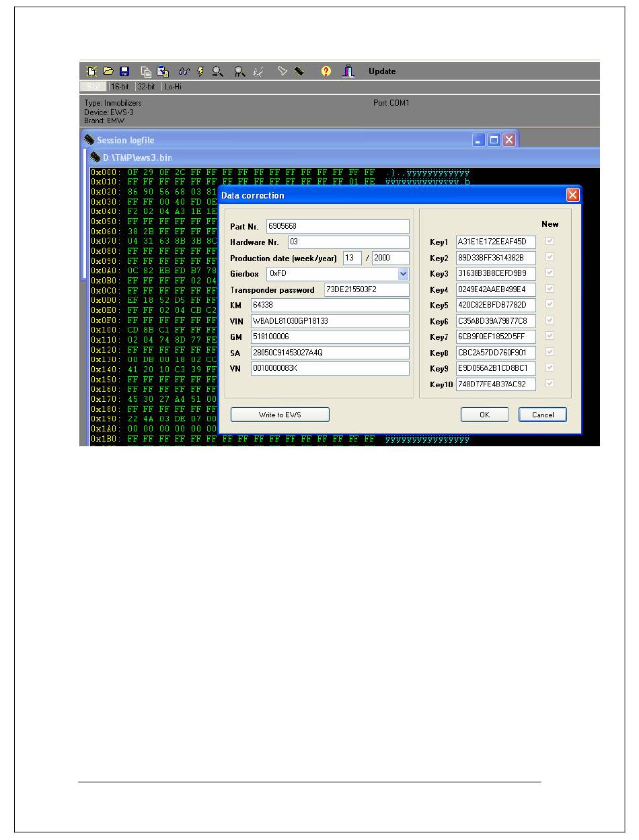The height and width of the screenshot is (840, 639).
Task: Click the Copy toolbar icon
Action: tap(146, 71)
